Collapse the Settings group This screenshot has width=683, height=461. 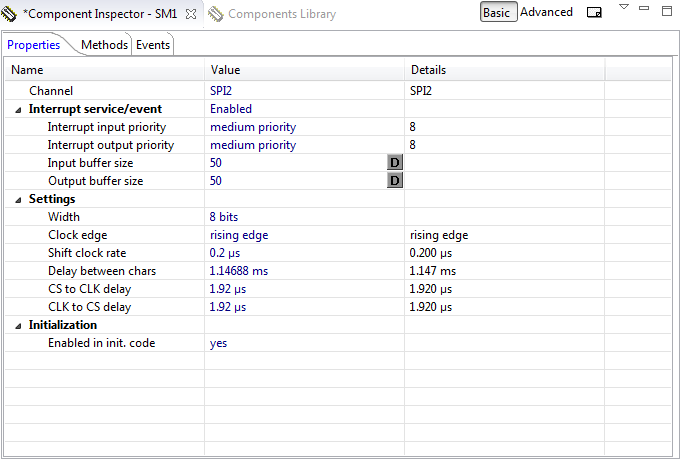pos(18,199)
